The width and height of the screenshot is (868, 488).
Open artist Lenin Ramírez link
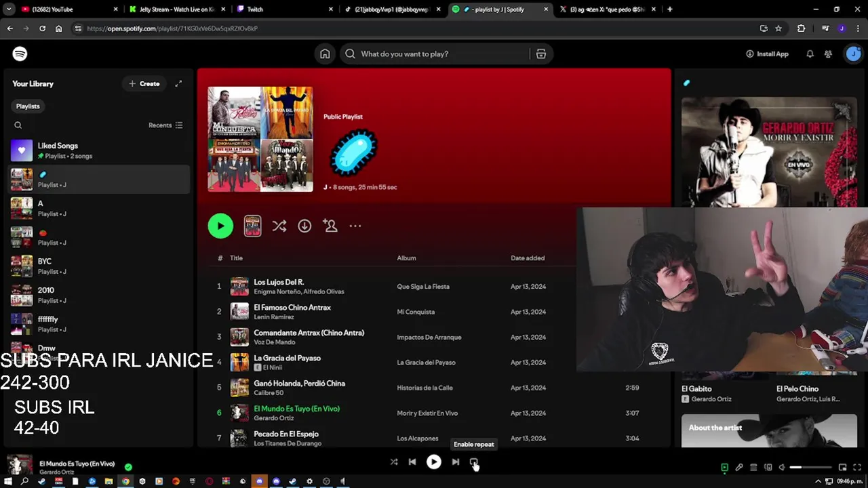[274, 317]
